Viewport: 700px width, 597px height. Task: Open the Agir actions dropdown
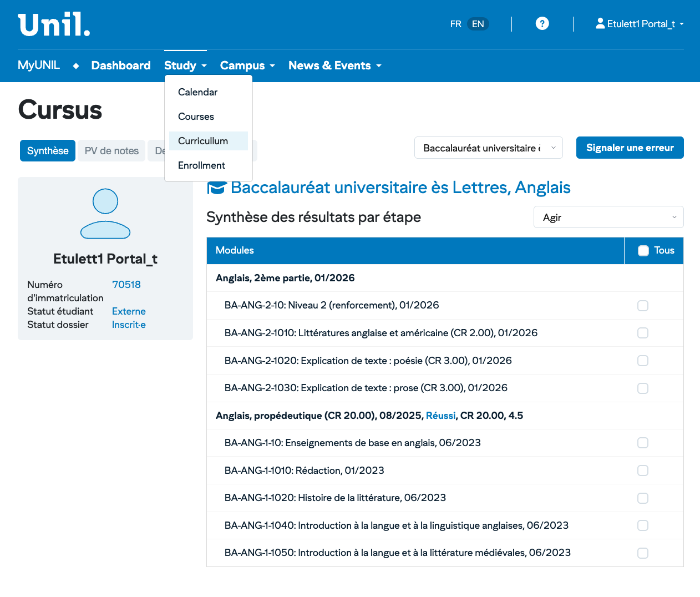pyautogui.click(x=608, y=217)
